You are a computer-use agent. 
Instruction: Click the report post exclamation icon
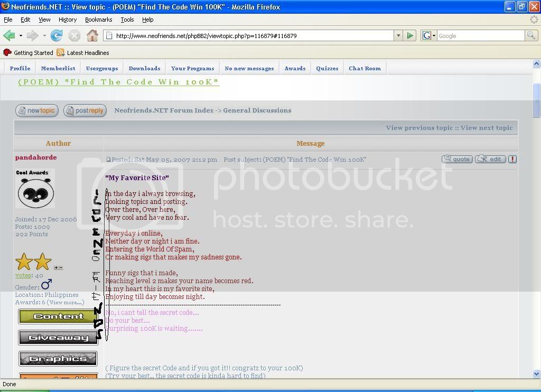[x=512, y=159]
